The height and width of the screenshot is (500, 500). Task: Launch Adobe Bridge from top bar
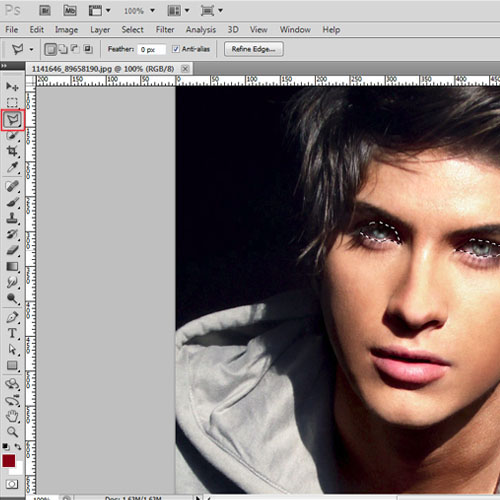[x=45, y=11]
